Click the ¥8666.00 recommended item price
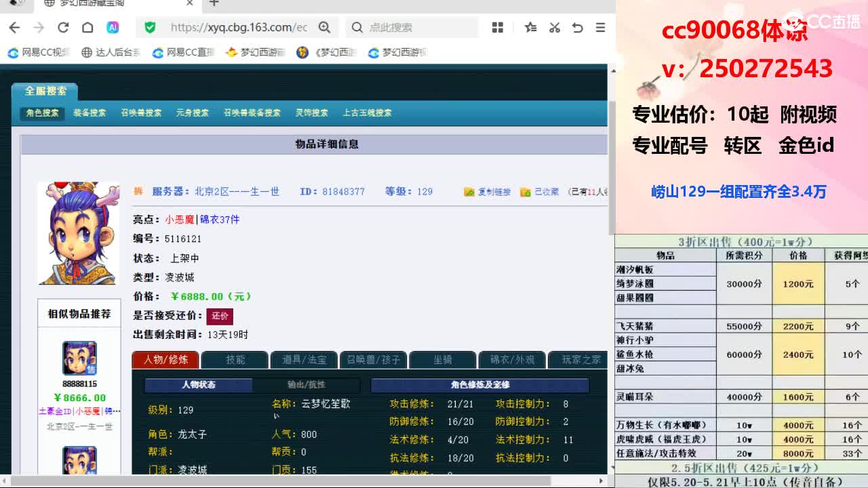868x488 pixels. (x=79, y=398)
